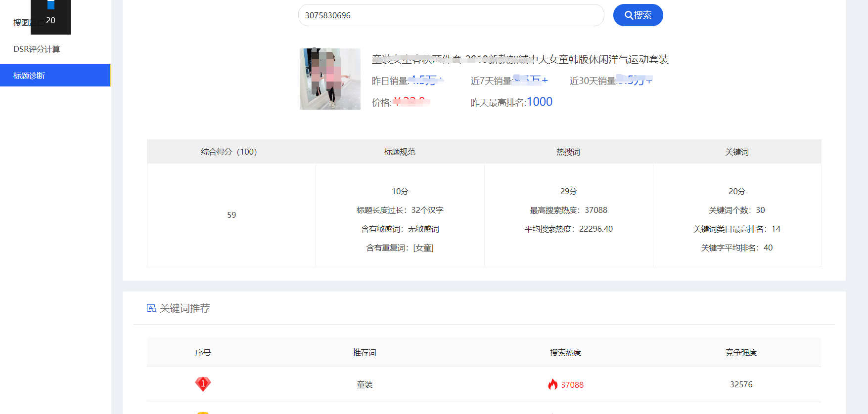Click 含有敏感词：无敏感词 text

(x=400, y=229)
